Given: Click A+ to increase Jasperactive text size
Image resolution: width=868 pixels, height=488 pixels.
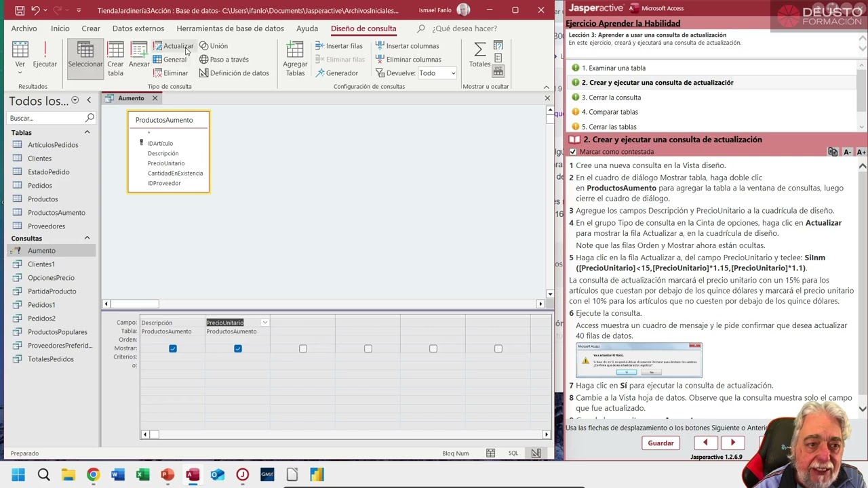Looking at the screenshot, I should (861, 152).
